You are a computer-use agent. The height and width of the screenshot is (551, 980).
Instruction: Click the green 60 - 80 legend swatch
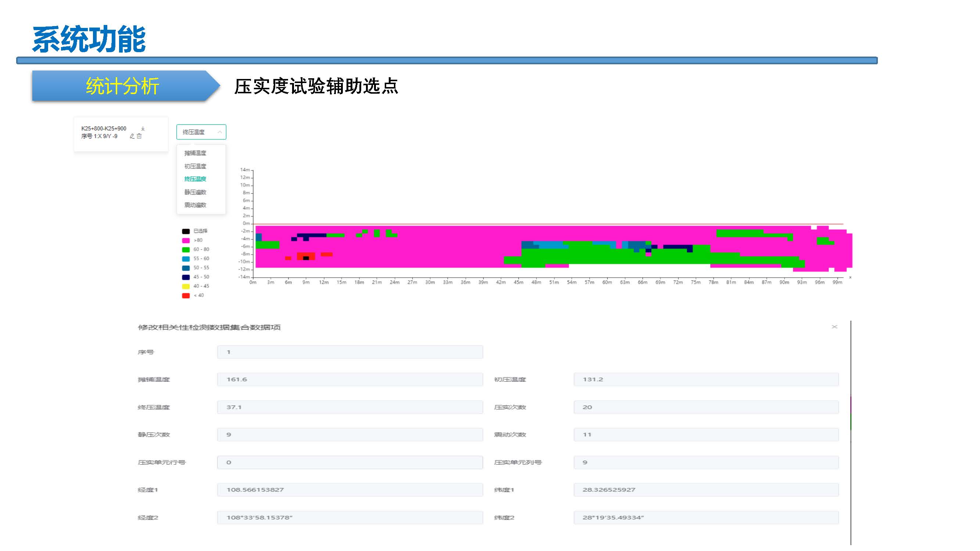[x=186, y=249]
